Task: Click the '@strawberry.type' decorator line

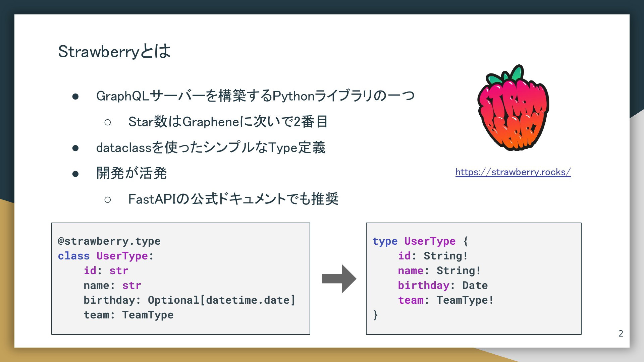Action: (x=109, y=241)
